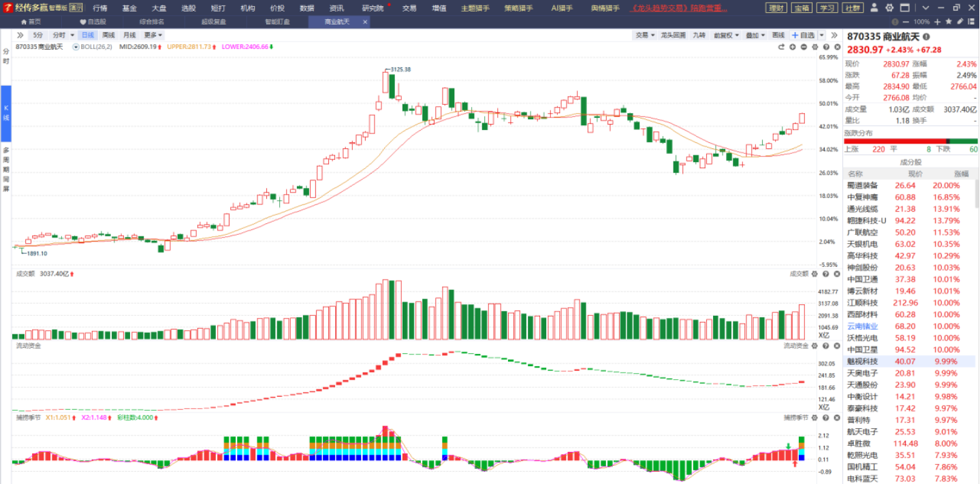This screenshot has width=980, height=484.
Task: Open the 选股 menu
Action: click(x=189, y=8)
